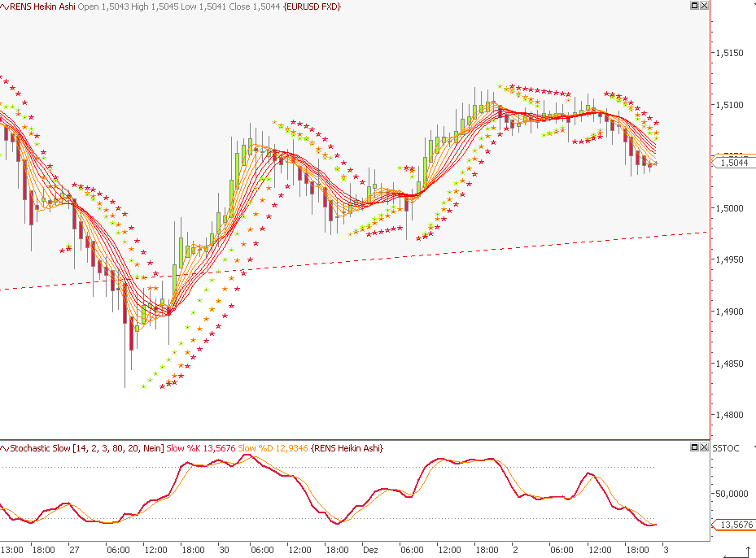
Task: Click the Dez month label on time axis
Action: 370,550
